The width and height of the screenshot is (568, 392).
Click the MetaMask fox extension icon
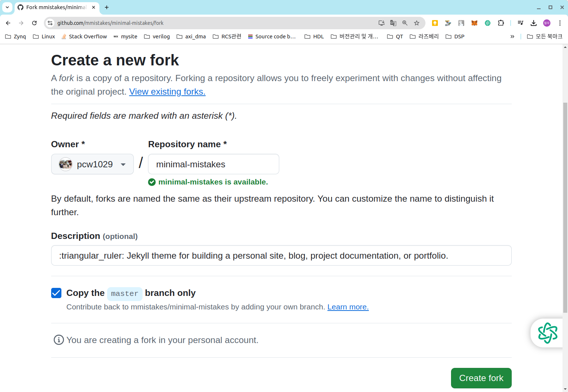[x=474, y=23]
